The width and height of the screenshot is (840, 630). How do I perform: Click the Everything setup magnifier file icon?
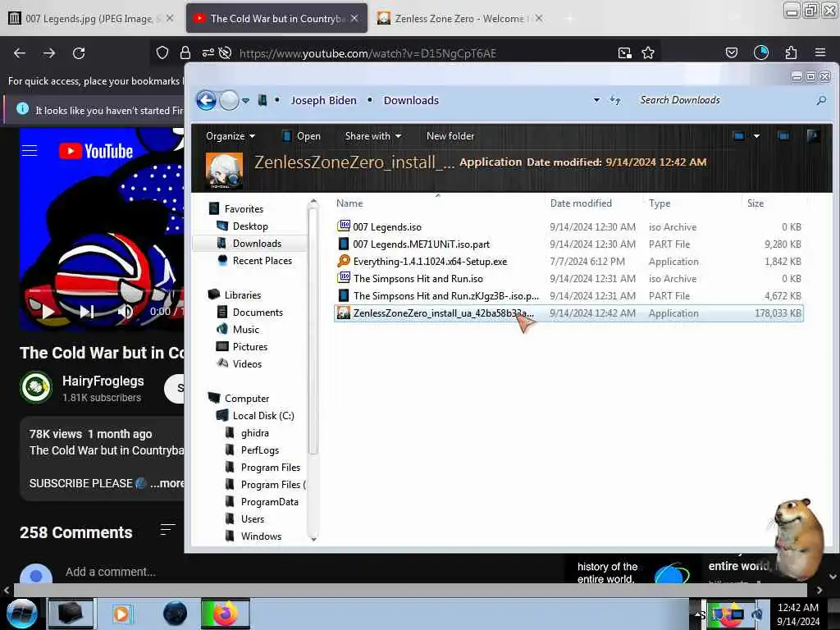[344, 261]
